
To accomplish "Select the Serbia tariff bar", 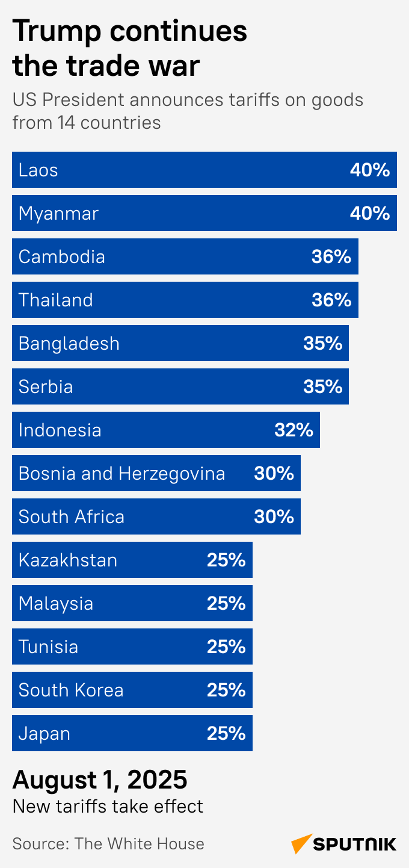I will (x=180, y=386).
